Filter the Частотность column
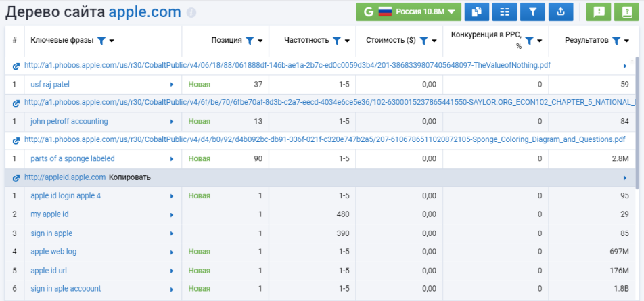 (x=336, y=40)
